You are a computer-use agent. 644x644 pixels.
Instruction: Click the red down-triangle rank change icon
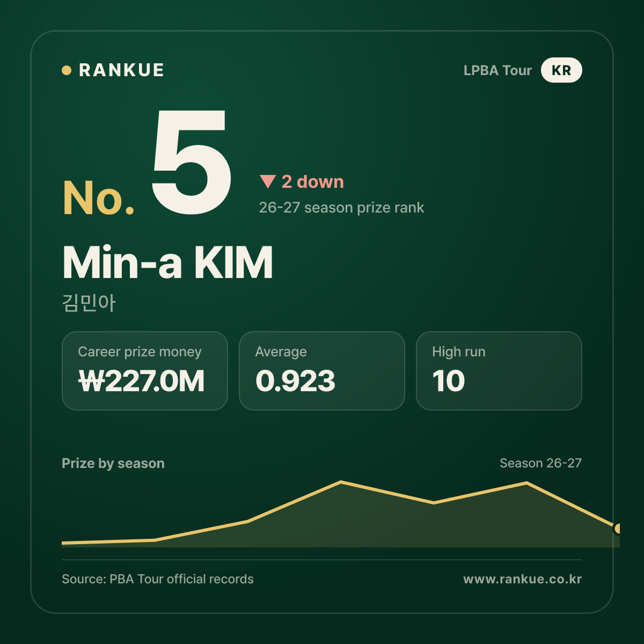(x=267, y=182)
